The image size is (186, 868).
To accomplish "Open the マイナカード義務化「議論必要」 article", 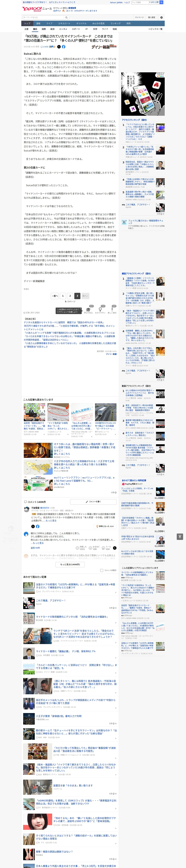I will pos(65,651).
